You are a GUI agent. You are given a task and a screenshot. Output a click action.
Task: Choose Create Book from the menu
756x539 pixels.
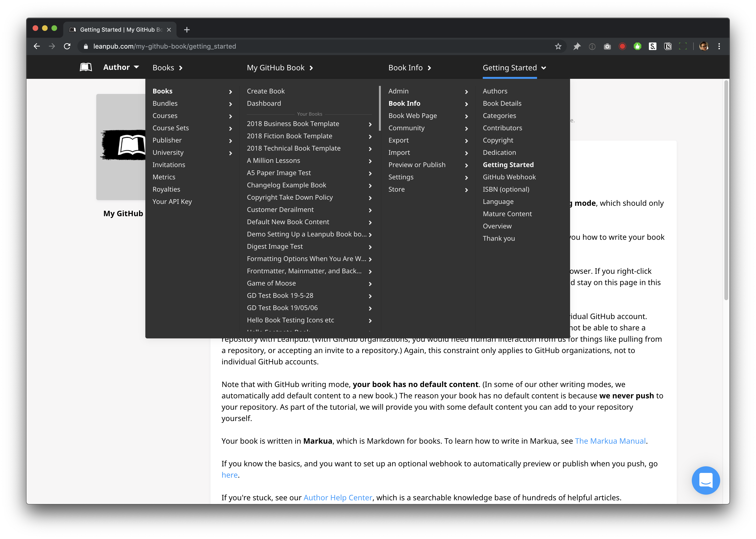tap(265, 91)
